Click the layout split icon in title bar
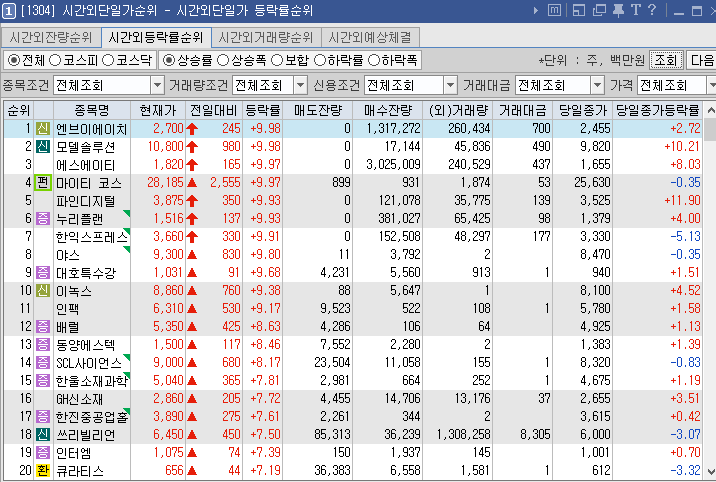The width and height of the screenshot is (716, 482). (579, 10)
